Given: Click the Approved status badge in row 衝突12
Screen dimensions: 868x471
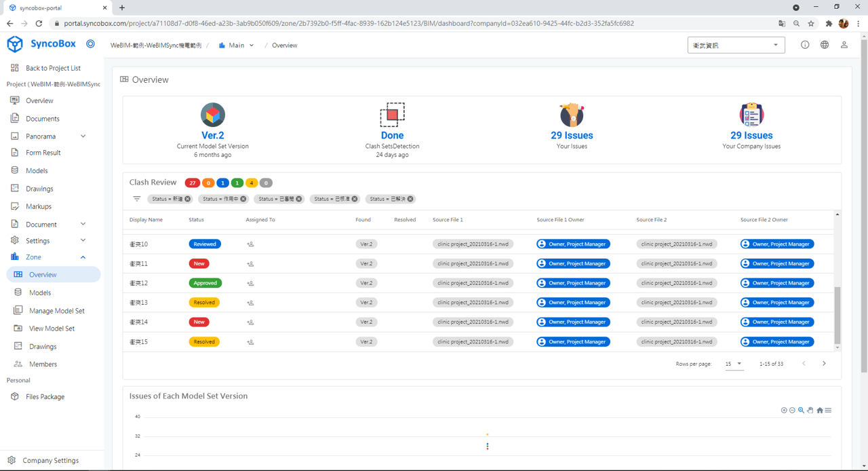Looking at the screenshot, I should pos(205,283).
